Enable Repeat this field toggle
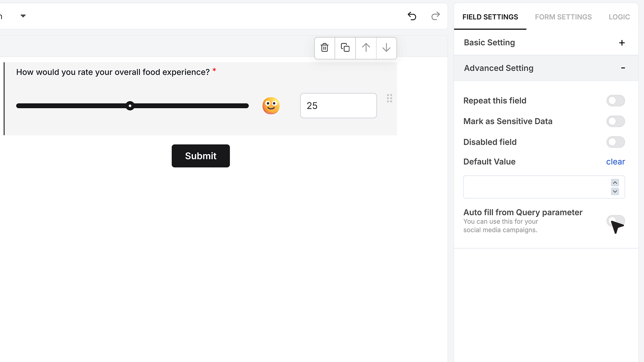This screenshot has height=362, width=644. click(615, 101)
